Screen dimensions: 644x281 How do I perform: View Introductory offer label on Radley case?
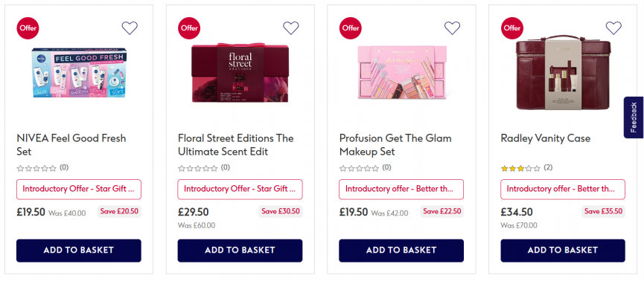pyautogui.click(x=563, y=189)
